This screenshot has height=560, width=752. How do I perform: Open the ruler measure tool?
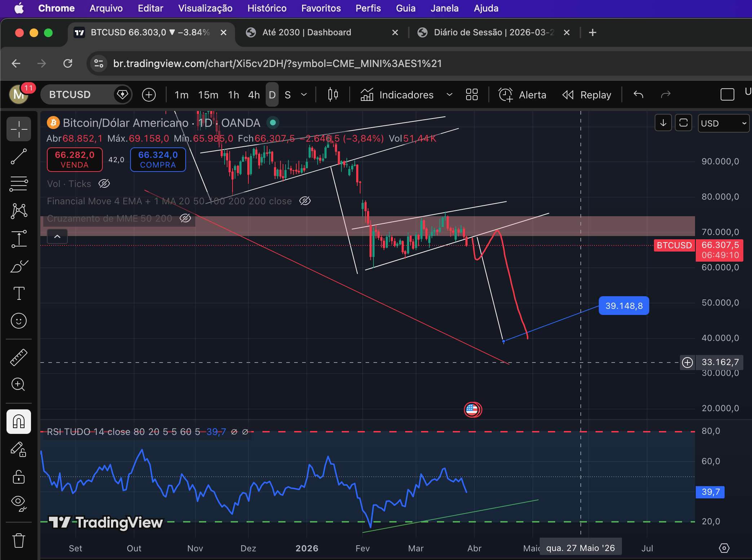(19, 357)
